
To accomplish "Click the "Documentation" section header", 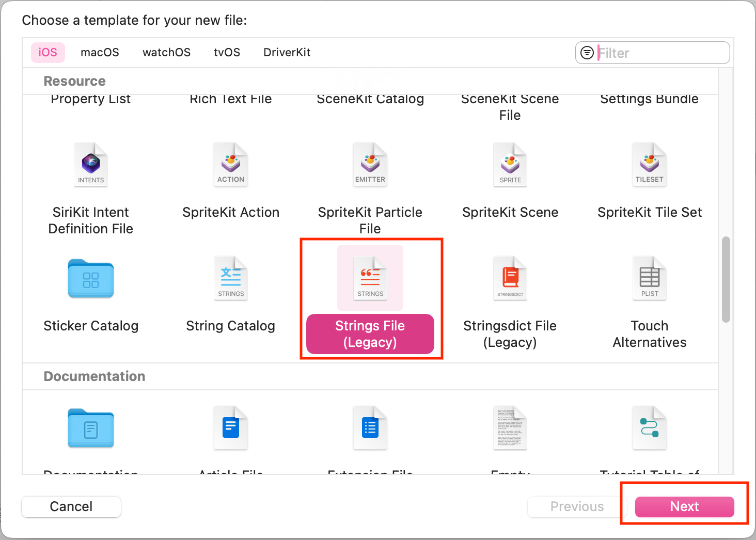I will pos(94,376).
